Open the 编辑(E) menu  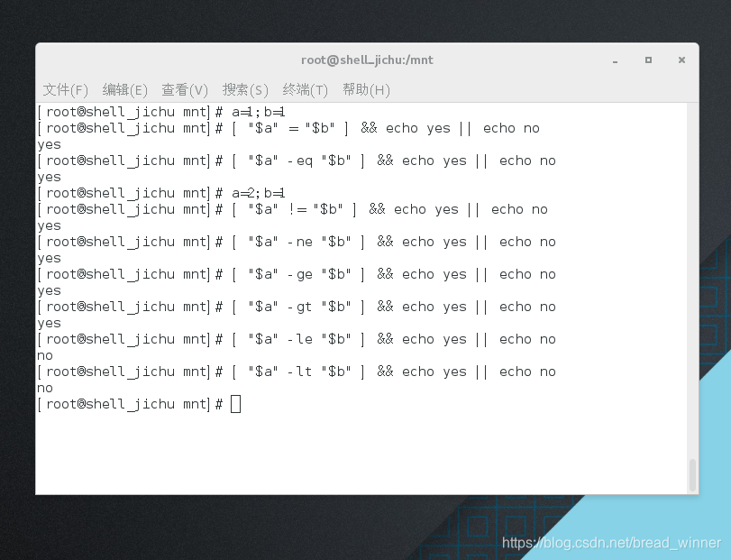[x=125, y=89]
